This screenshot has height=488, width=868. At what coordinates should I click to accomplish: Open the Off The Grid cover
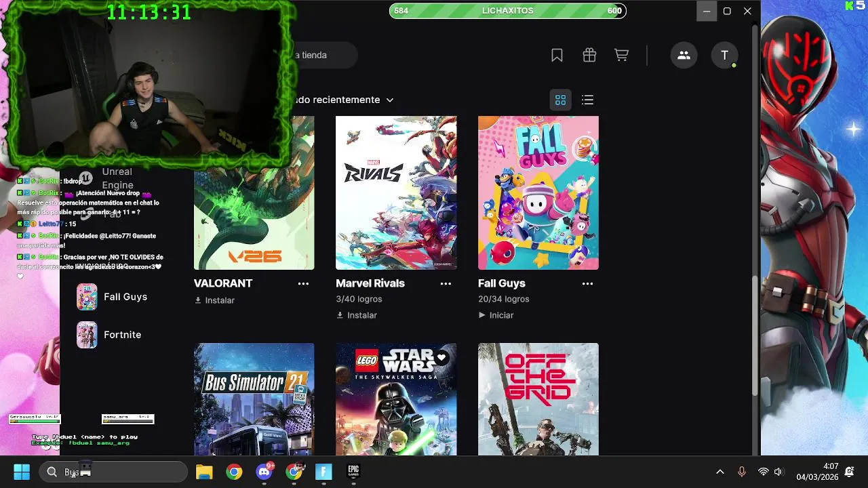(x=538, y=399)
